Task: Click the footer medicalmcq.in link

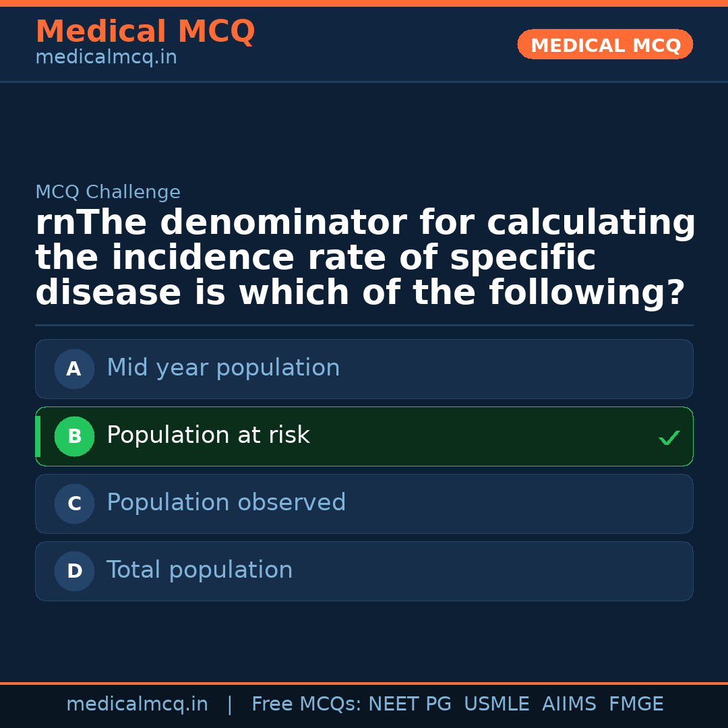Action: click(137, 704)
